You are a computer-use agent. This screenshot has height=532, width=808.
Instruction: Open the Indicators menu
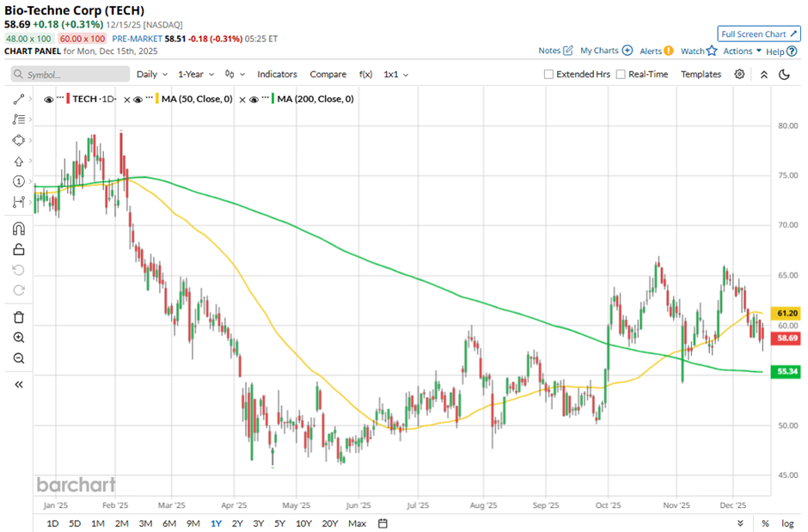point(278,74)
